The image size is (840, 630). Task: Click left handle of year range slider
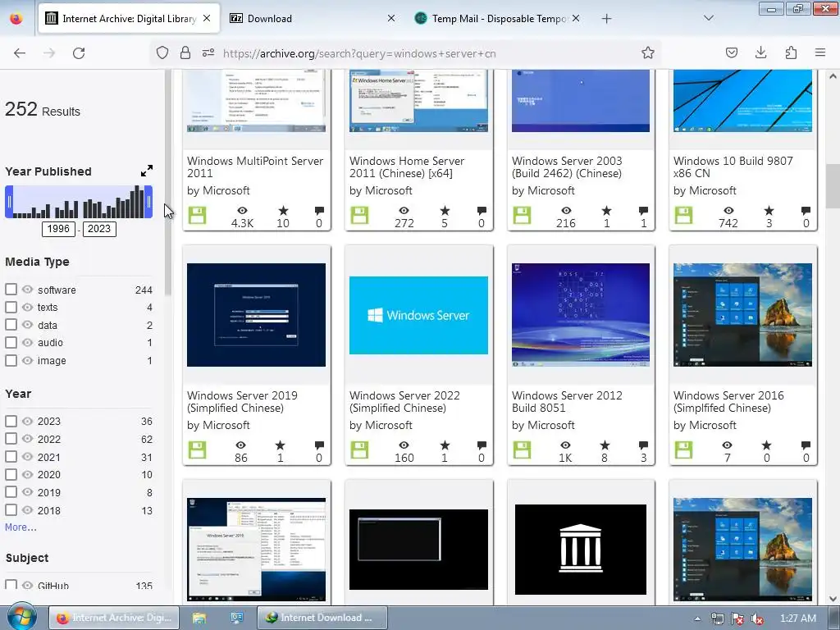pos(9,202)
